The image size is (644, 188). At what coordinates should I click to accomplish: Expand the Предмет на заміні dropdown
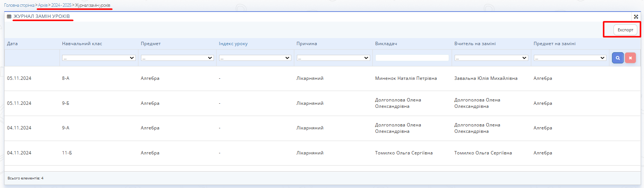570,58
